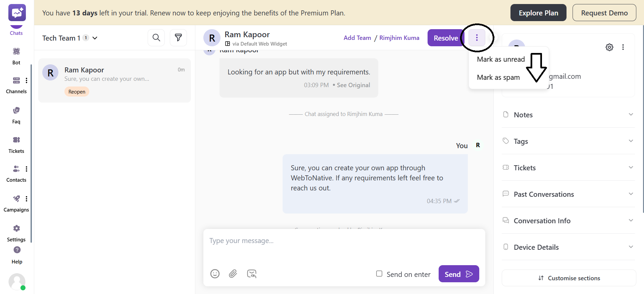Click See Original link

353,85
